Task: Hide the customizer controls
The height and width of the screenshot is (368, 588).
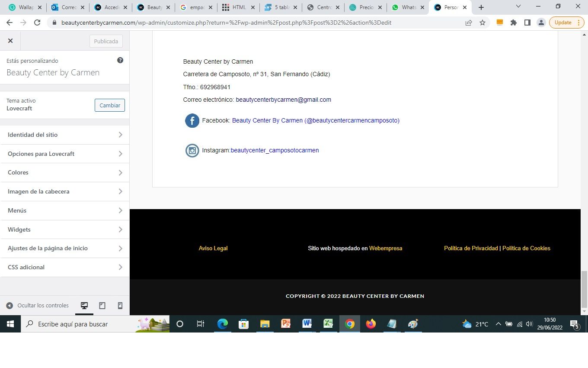Action: click(37, 306)
